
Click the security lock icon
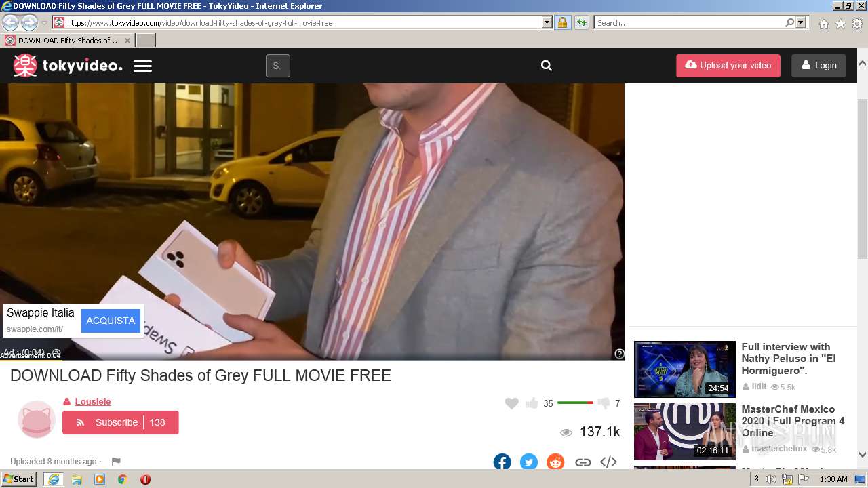[x=562, y=22]
